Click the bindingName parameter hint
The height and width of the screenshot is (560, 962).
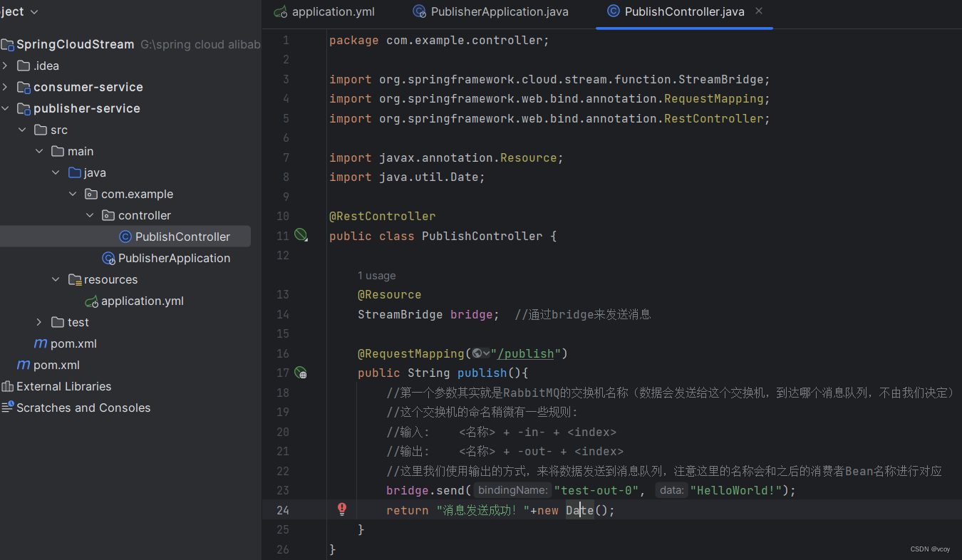point(512,490)
